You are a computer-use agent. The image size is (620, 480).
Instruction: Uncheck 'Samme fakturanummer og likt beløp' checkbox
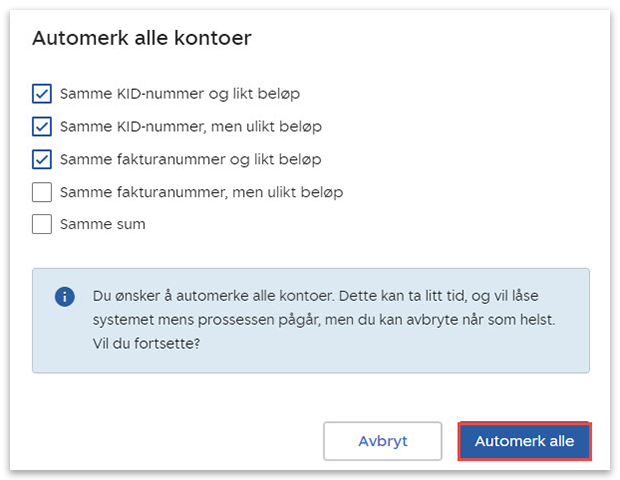point(42,159)
